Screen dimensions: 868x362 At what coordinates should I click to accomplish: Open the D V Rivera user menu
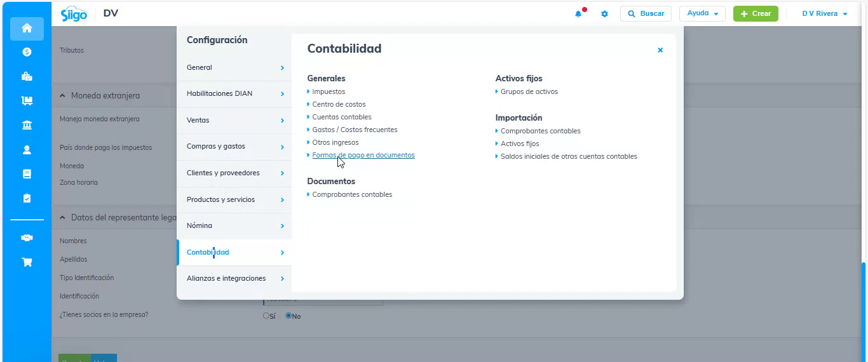point(825,13)
